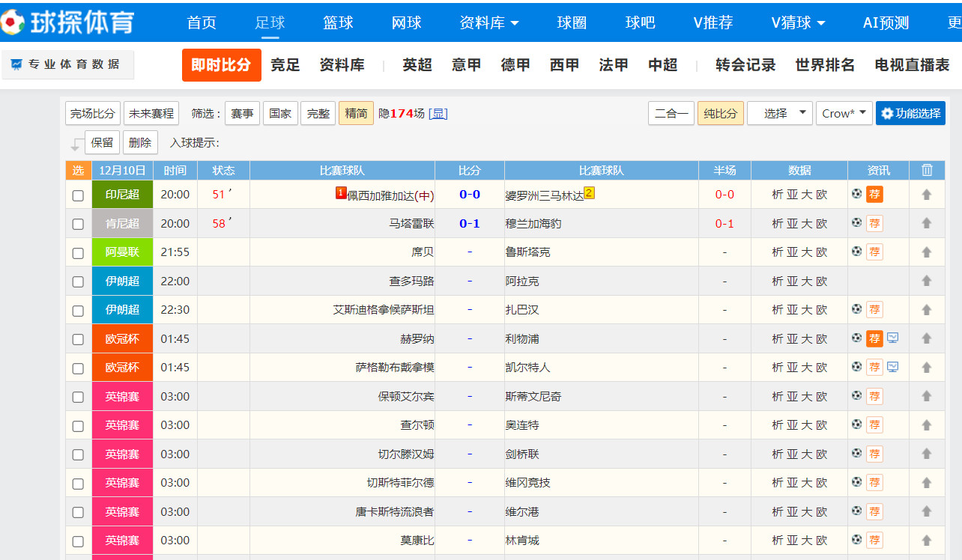Click the trash icon in table header
The image size is (962, 560).
pyautogui.click(x=927, y=170)
